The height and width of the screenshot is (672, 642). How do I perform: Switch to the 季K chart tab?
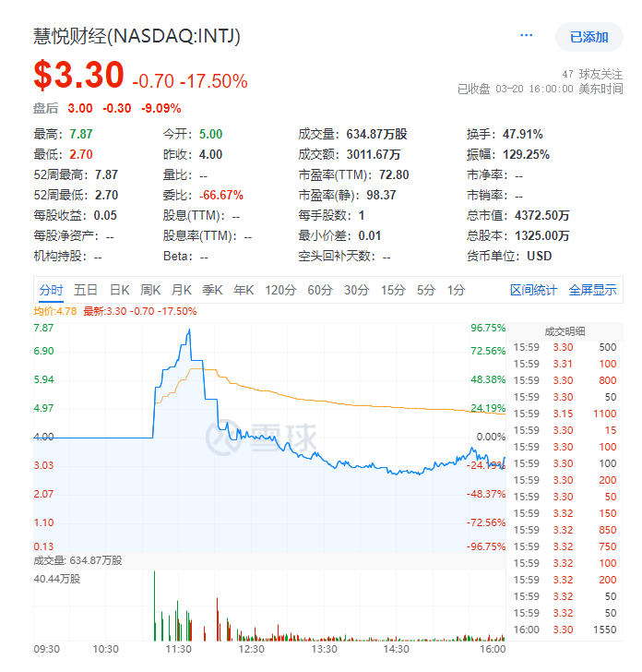(212, 290)
